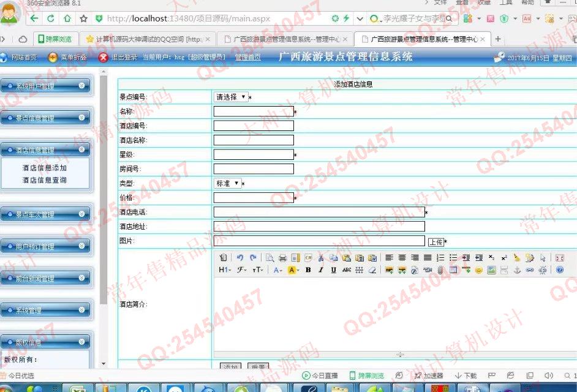Open 今日直播 in the browser status bar
Screen dimensions: 577x392
(x=320, y=375)
